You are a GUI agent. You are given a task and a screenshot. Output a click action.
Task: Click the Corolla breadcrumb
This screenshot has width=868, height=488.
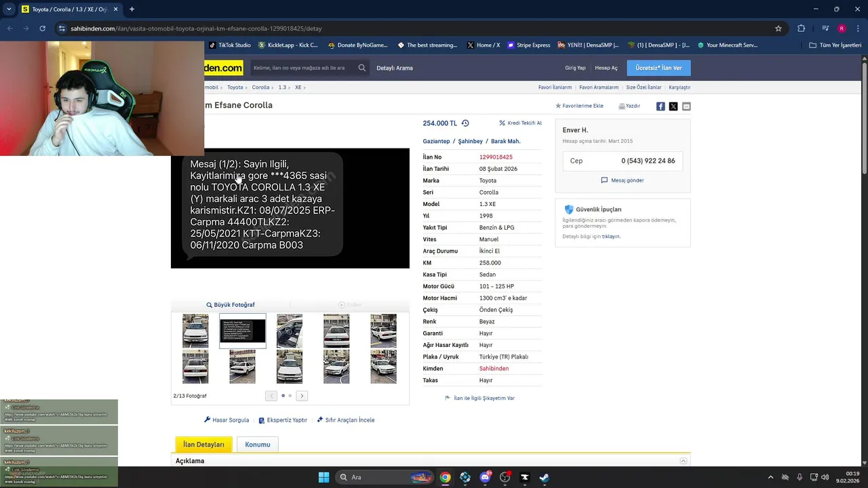260,87
